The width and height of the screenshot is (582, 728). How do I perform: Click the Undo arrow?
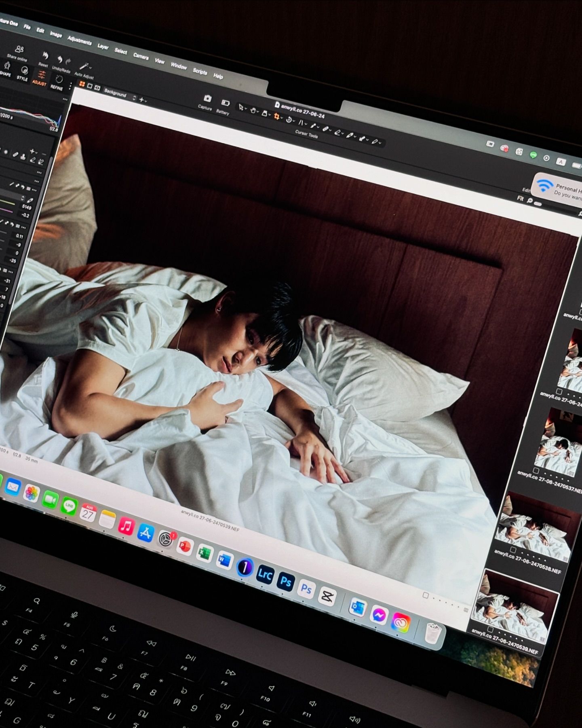click(59, 59)
